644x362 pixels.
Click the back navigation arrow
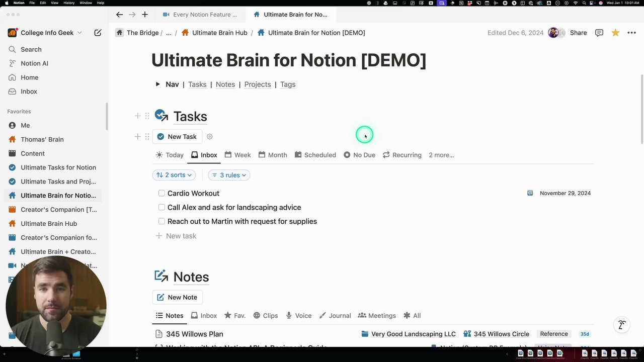click(x=119, y=15)
